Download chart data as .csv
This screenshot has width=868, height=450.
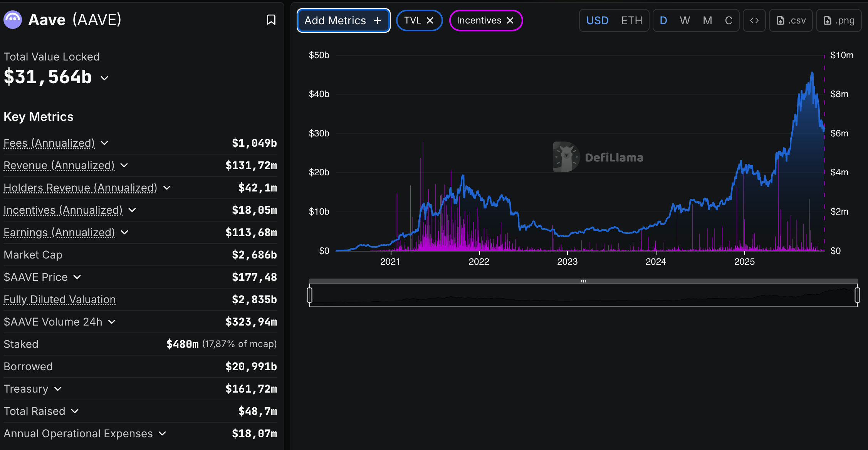click(791, 20)
